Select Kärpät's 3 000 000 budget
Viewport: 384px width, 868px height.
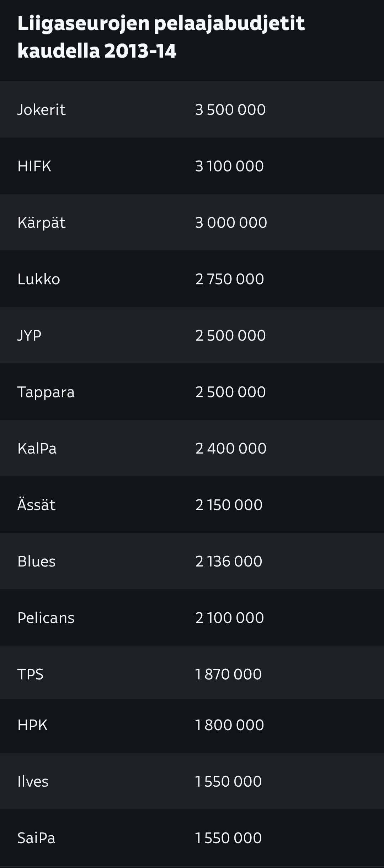pyautogui.click(x=231, y=223)
